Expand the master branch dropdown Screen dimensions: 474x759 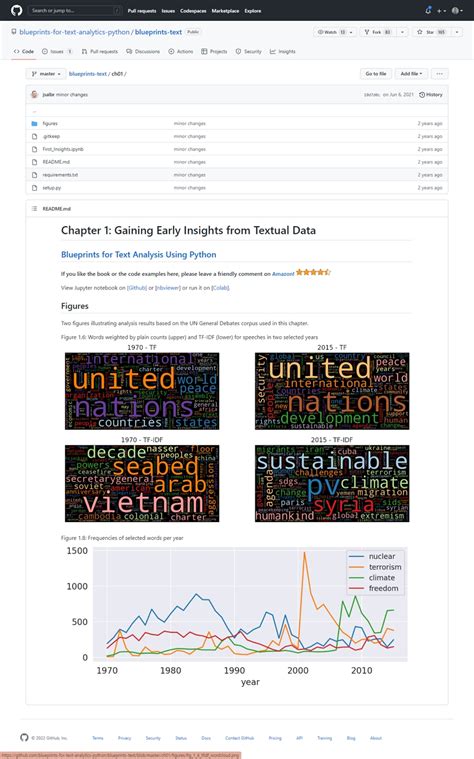[x=46, y=74]
